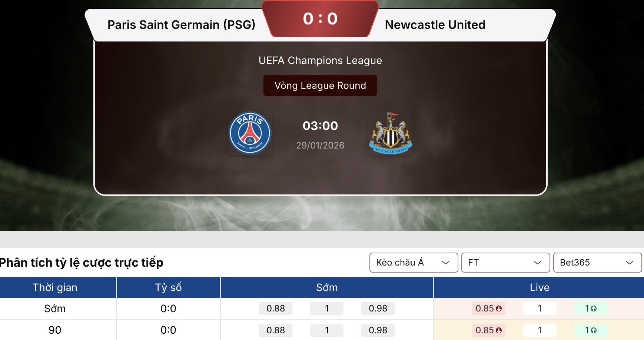The width and height of the screenshot is (644, 340).
Task: Click the 0.88 early odds in the Sớm row
Action: (x=276, y=309)
